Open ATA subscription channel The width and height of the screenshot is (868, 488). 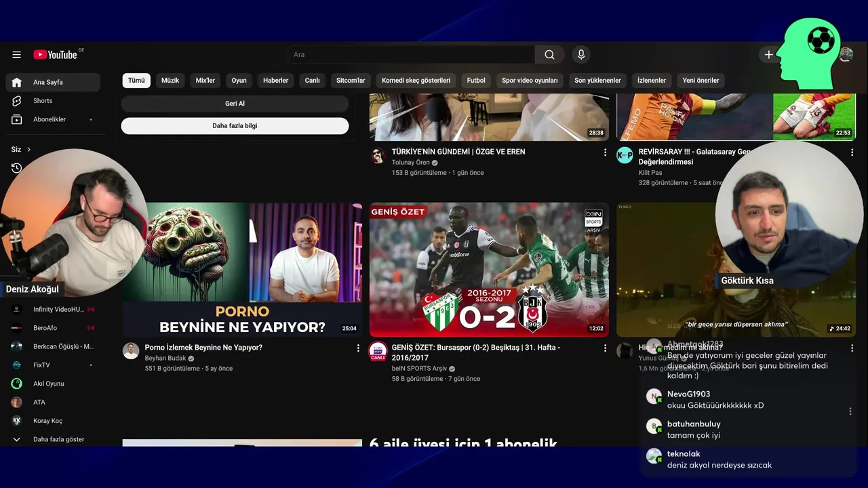[53, 402]
